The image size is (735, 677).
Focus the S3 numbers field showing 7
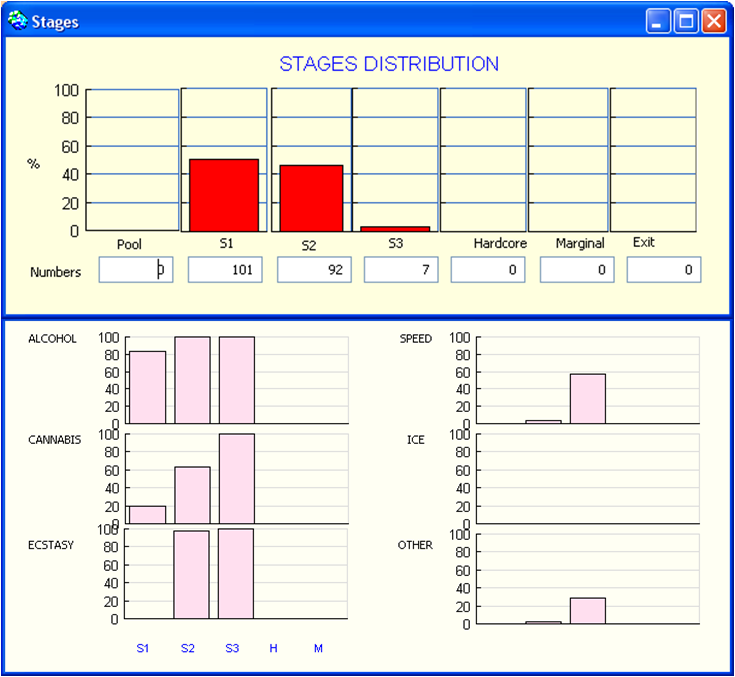point(401,270)
